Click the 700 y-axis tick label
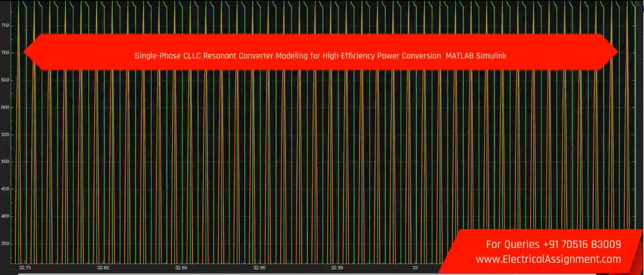The width and height of the screenshot is (644, 275). tap(5, 53)
